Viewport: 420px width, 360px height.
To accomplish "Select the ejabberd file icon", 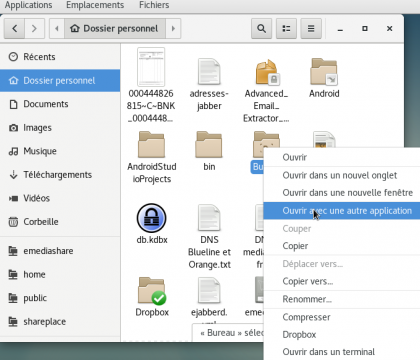I will tap(209, 291).
